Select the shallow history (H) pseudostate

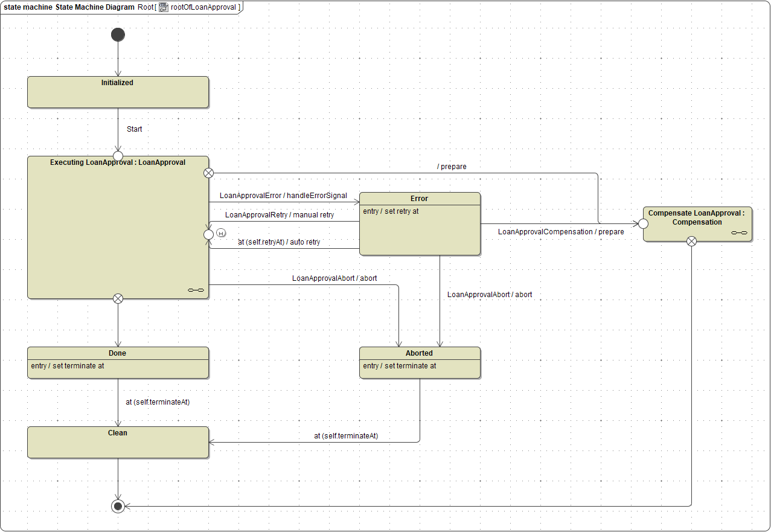(222, 232)
